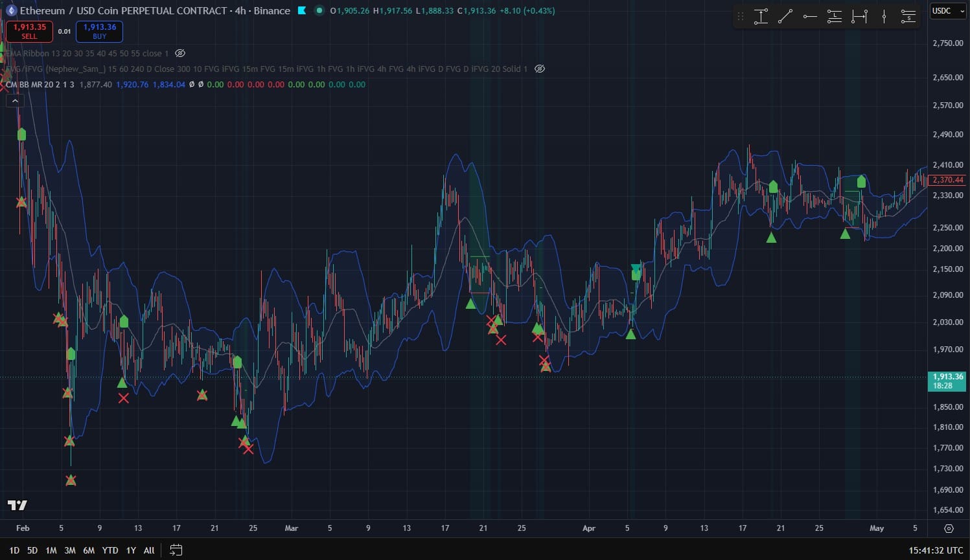Click the Apr label on time axis
This screenshot has width=970, height=560.
pos(588,528)
